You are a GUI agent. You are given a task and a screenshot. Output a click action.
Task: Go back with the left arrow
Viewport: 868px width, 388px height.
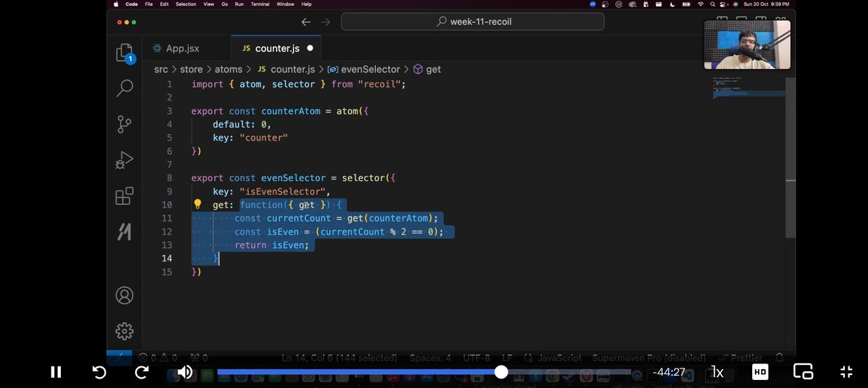click(306, 22)
